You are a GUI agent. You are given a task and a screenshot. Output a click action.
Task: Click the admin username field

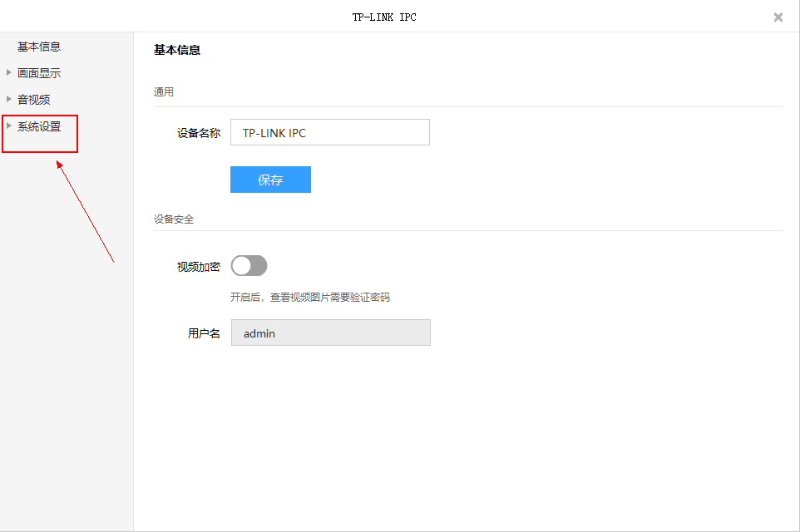330,332
